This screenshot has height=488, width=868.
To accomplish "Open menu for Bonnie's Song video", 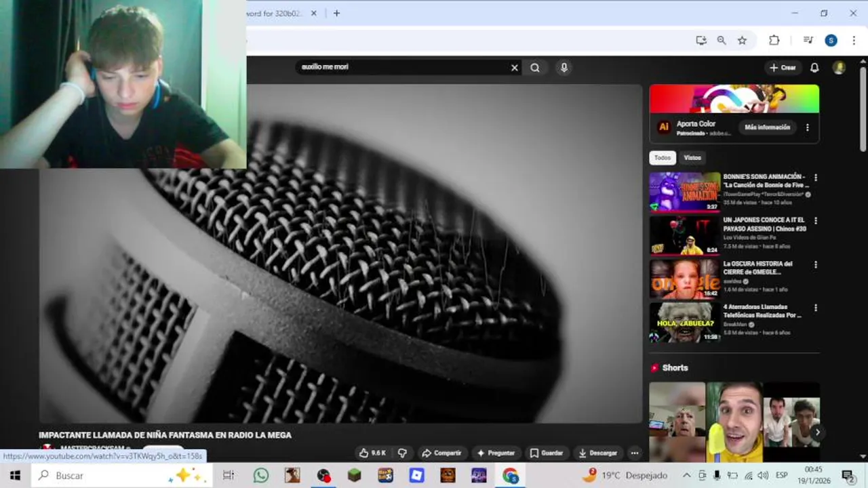I will point(816,178).
